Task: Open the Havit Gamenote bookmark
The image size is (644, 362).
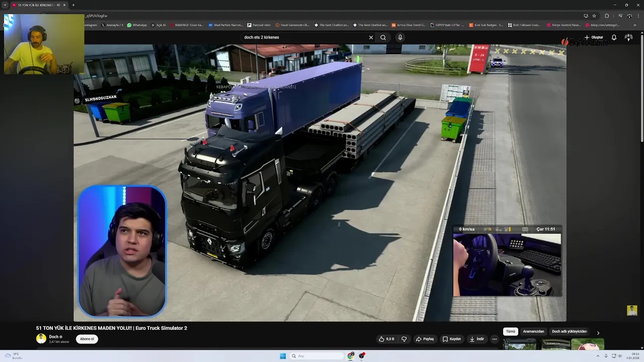Action: (293, 25)
